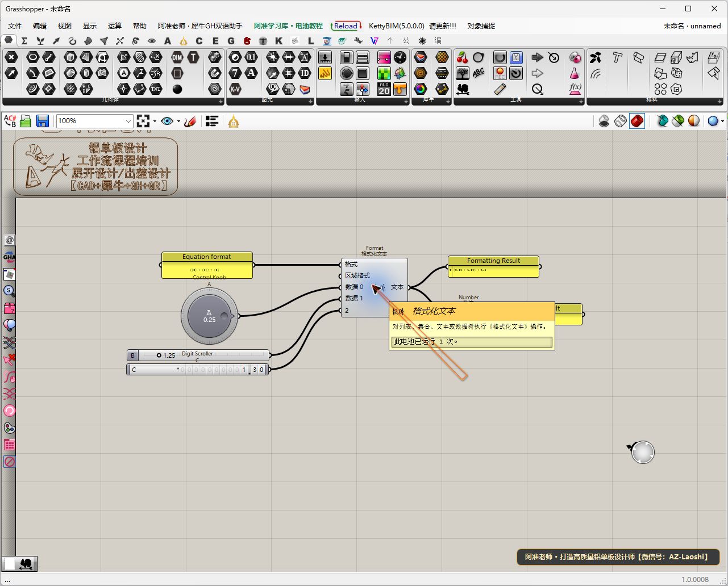Toggle shaded preview red cylinder mode
The image size is (728, 586).
[637, 121]
